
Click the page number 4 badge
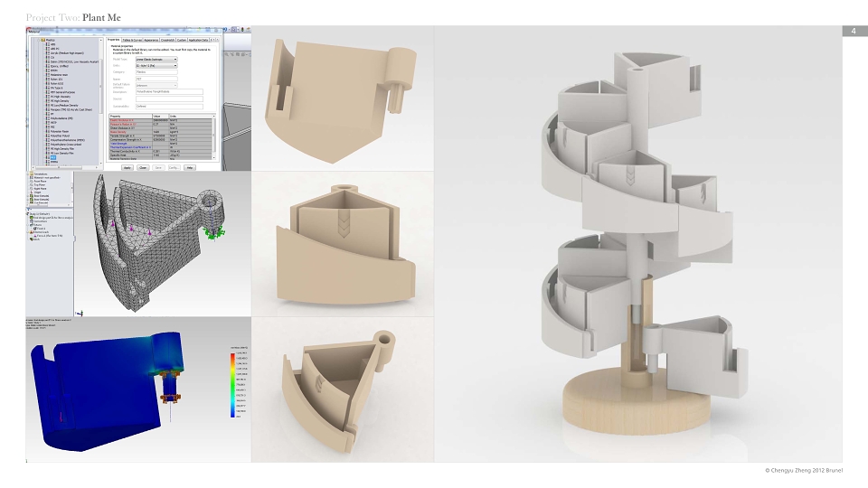click(854, 31)
